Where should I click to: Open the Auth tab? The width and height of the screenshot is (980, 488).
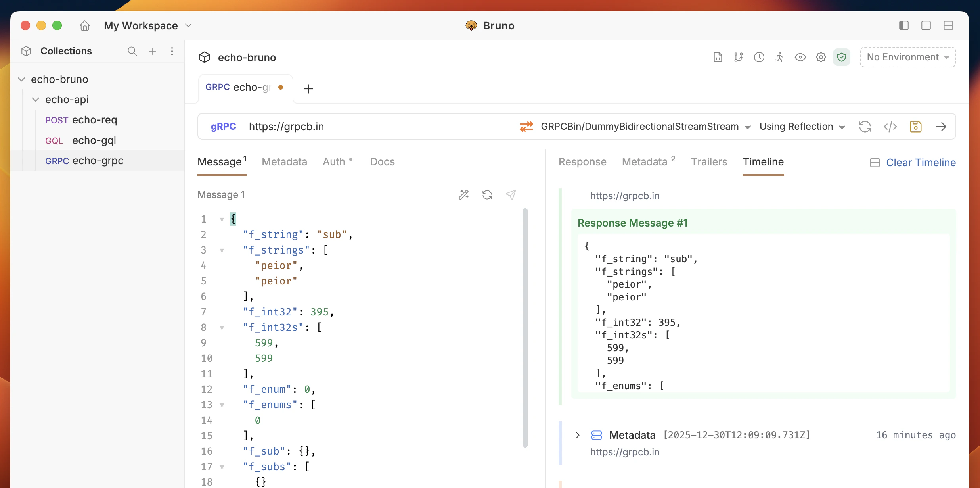tap(334, 162)
